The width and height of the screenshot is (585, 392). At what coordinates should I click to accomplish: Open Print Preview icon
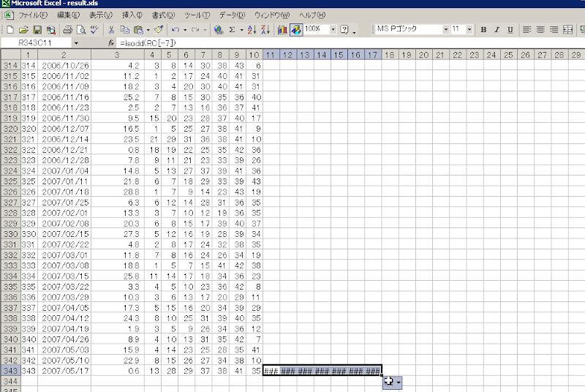[81, 29]
